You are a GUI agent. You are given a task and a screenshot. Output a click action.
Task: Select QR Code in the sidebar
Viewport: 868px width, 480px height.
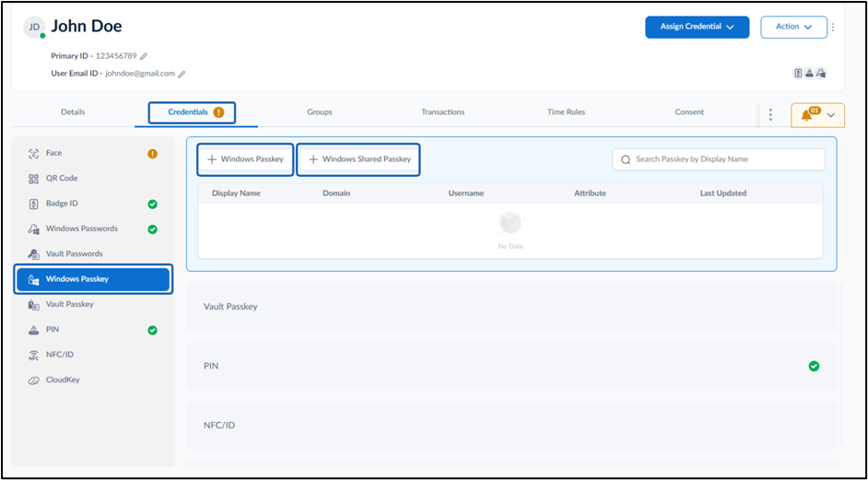coord(93,178)
